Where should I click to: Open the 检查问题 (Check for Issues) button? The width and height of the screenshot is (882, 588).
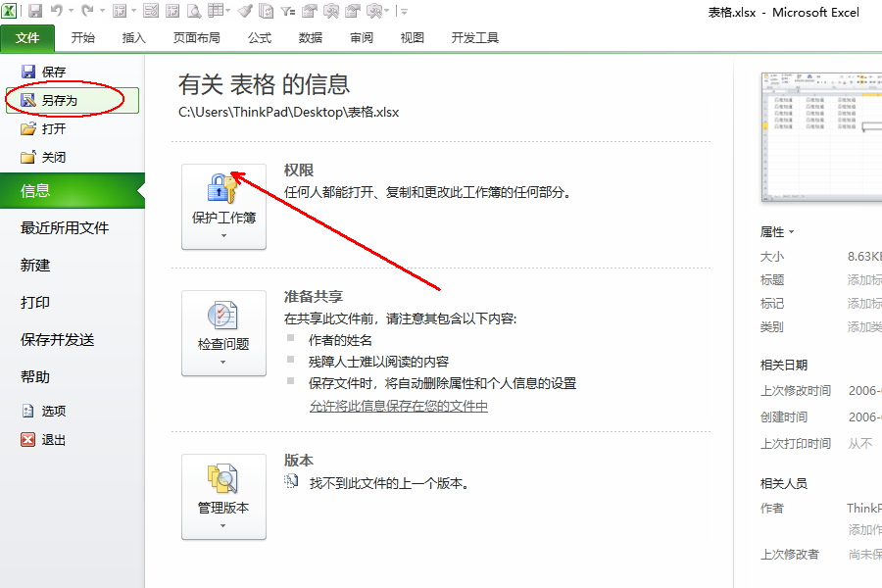[223, 332]
